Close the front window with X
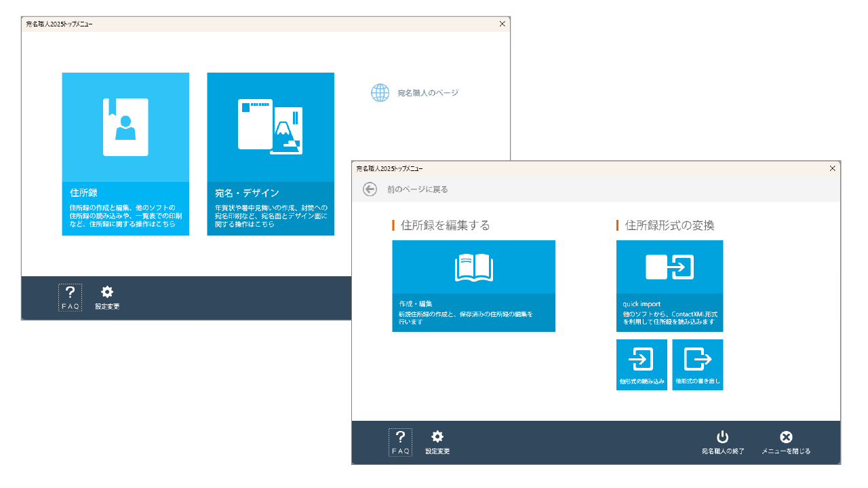 [833, 168]
